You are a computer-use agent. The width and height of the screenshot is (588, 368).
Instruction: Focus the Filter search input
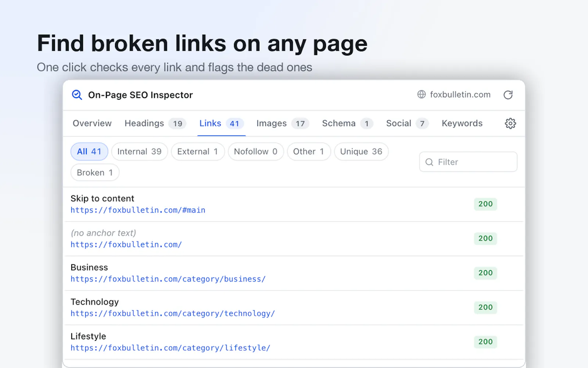pos(468,162)
